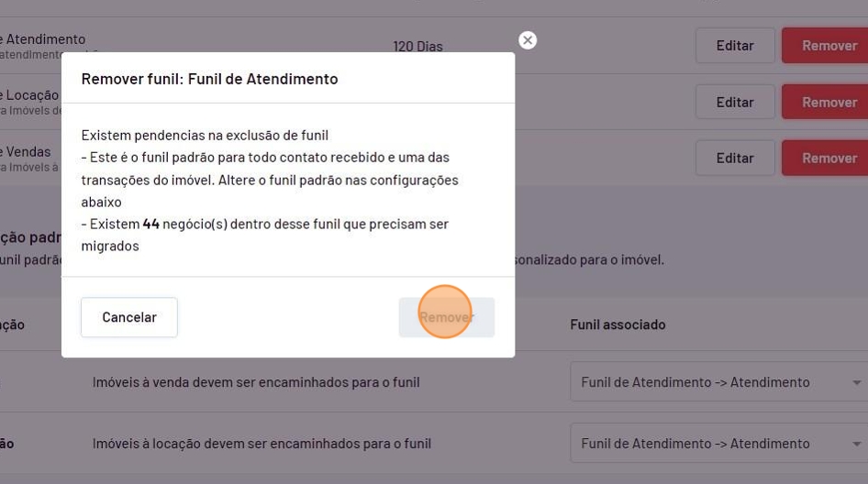
Task: Click the arrow on the locação funnel dropdown
Action: (x=856, y=444)
